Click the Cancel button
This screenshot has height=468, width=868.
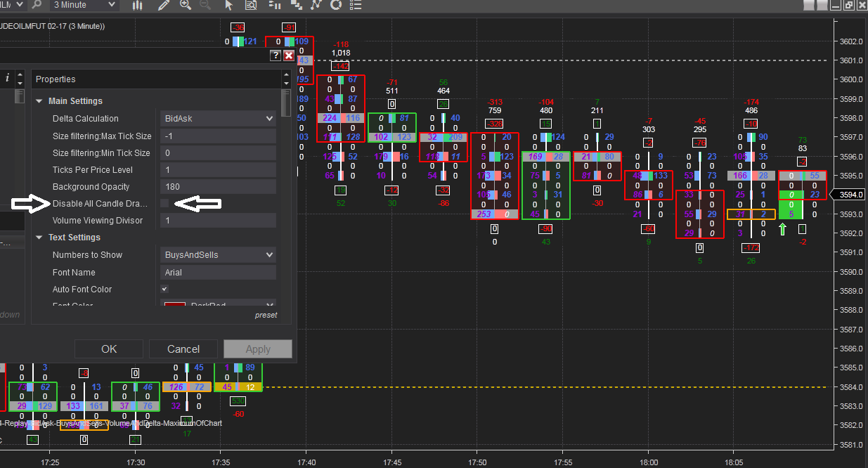(183, 349)
